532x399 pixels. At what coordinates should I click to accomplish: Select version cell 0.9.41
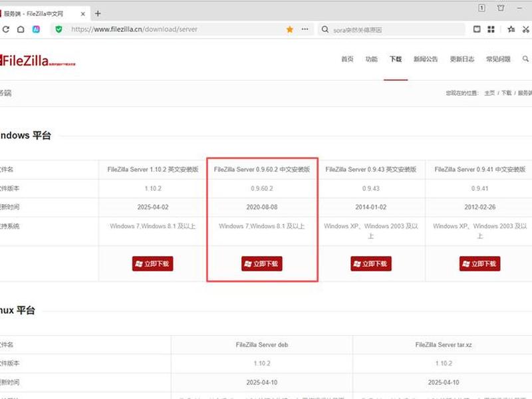[x=479, y=188]
